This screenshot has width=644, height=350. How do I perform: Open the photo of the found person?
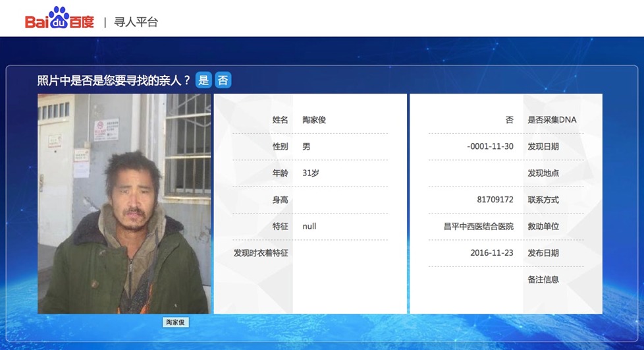click(124, 204)
